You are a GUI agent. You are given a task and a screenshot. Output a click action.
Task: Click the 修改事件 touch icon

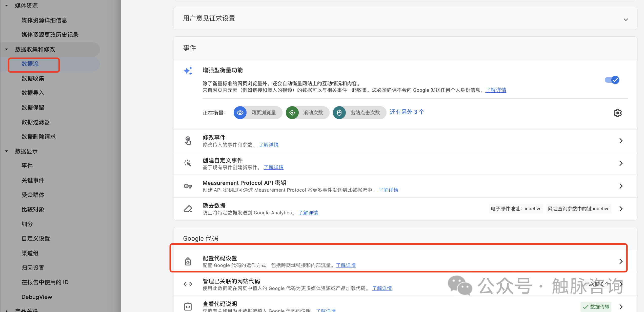click(x=188, y=141)
